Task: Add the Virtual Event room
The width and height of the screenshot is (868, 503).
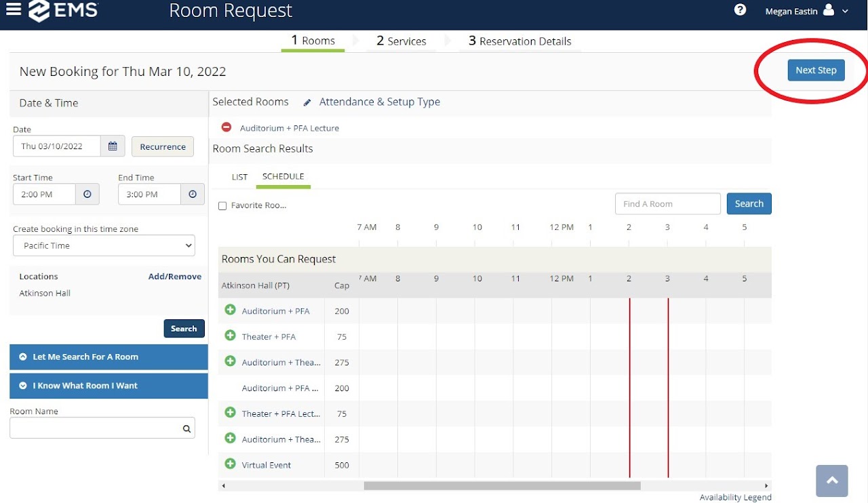Action: point(230,464)
